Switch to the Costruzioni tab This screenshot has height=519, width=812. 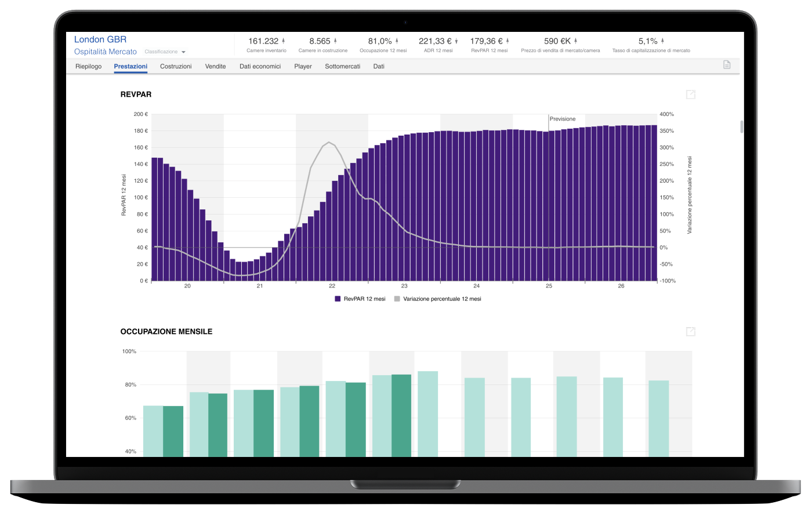176,67
